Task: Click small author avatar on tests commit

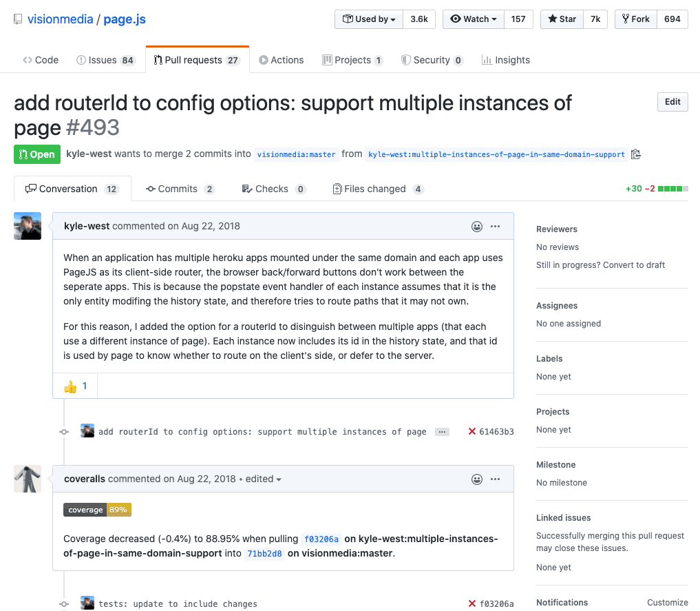Action: click(x=87, y=603)
